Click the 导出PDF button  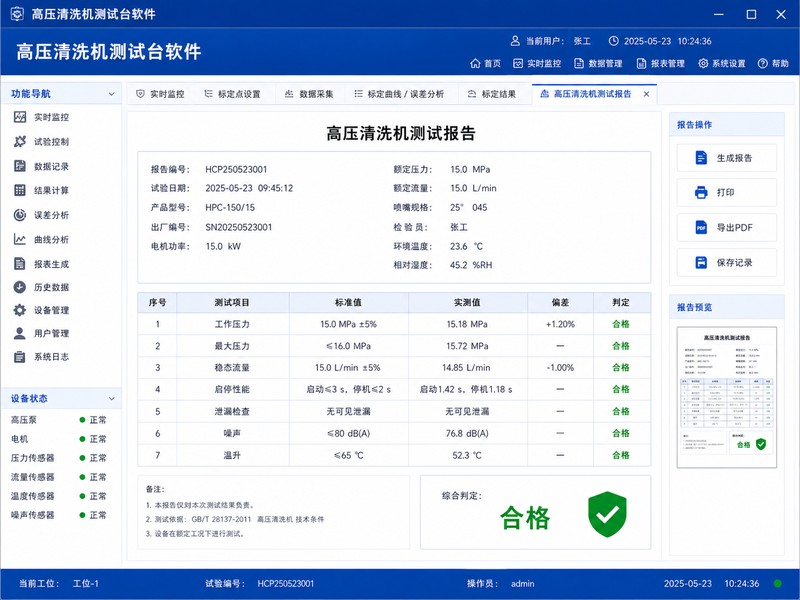pos(727,228)
